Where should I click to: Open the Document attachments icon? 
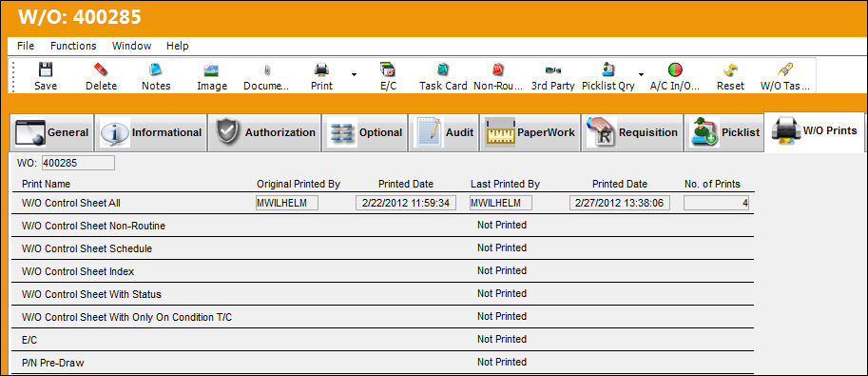(x=267, y=70)
